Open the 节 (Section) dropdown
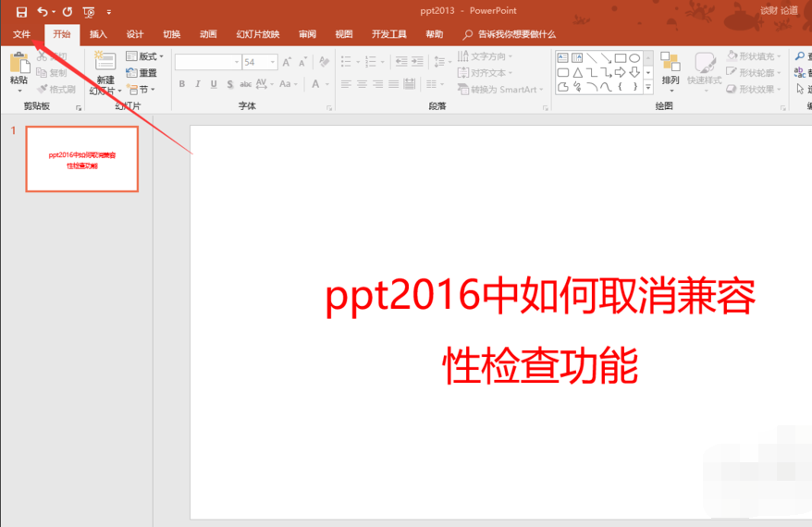The image size is (812, 527). point(141,89)
